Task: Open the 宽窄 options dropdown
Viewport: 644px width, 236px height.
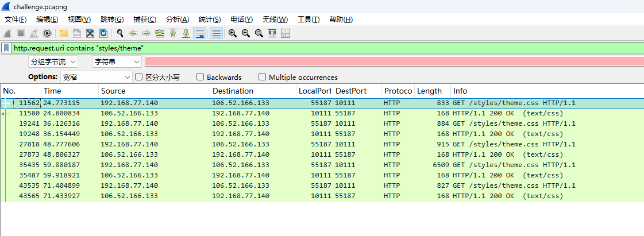Action: (96, 77)
